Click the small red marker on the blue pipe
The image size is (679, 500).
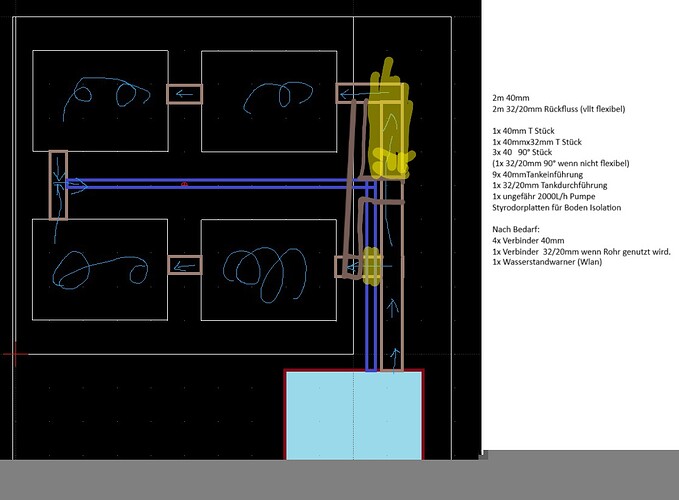point(184,184)
